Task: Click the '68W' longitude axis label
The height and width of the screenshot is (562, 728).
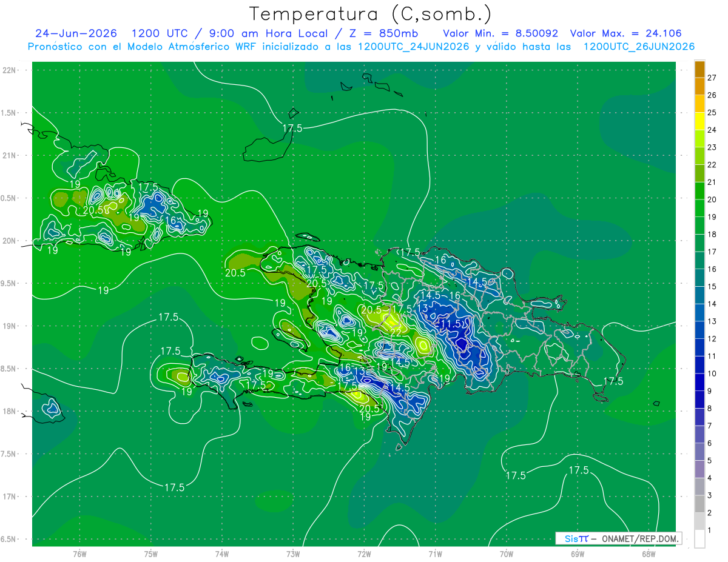Action: click(x=648, y=554)
